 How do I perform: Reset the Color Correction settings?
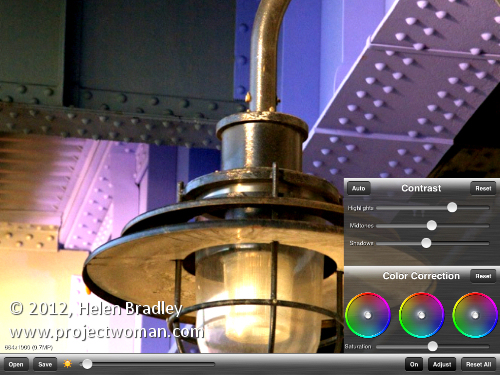pos(483,276)
